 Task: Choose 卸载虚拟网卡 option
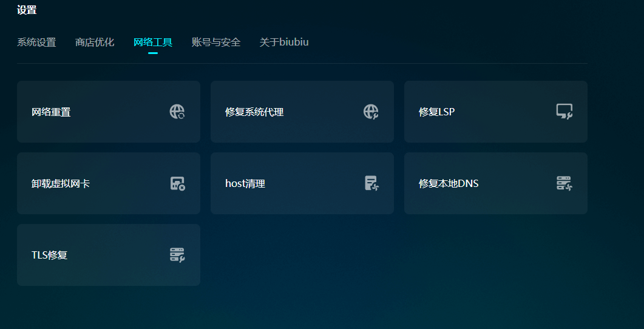click(x=109, y=183)
